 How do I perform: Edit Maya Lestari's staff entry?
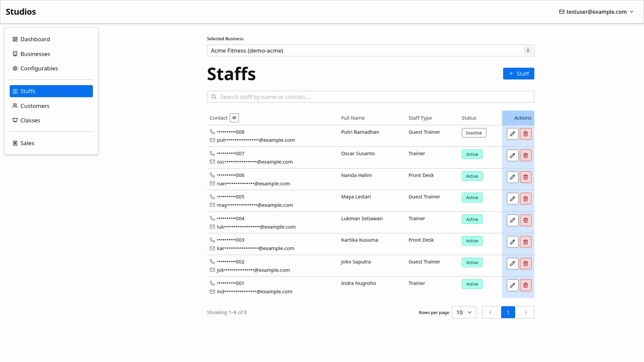click(x=513, y=199)
